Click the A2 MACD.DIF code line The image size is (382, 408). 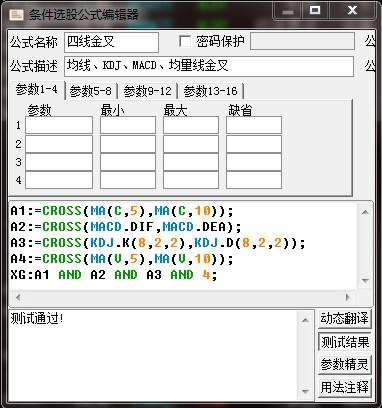tap(126, 227)
